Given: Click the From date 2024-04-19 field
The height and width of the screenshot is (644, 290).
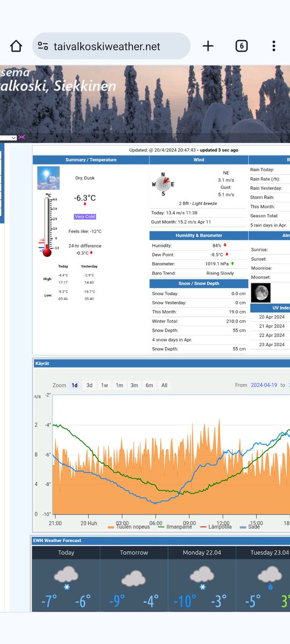Looking at the screenshot, I should pyautogui.click(x=264, y=385).
